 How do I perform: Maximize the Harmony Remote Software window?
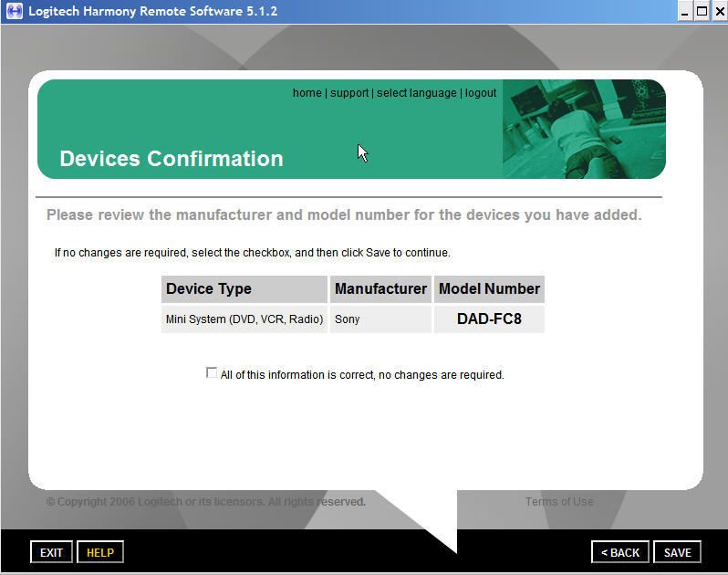tap(702, 11)
